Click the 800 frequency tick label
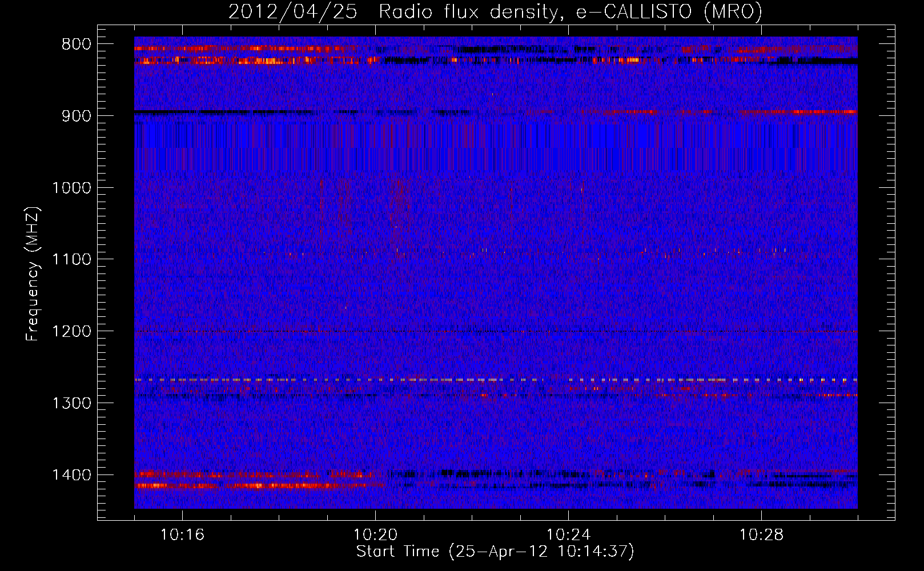This screenshot has width=924, height=571. click(75, 45)
